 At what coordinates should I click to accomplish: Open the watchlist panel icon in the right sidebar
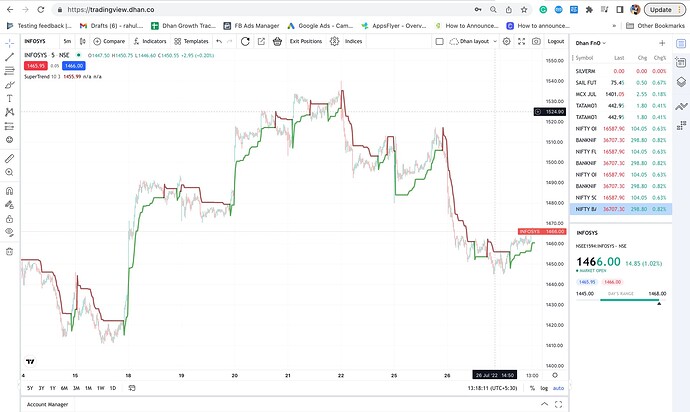[x=681, y=44]
